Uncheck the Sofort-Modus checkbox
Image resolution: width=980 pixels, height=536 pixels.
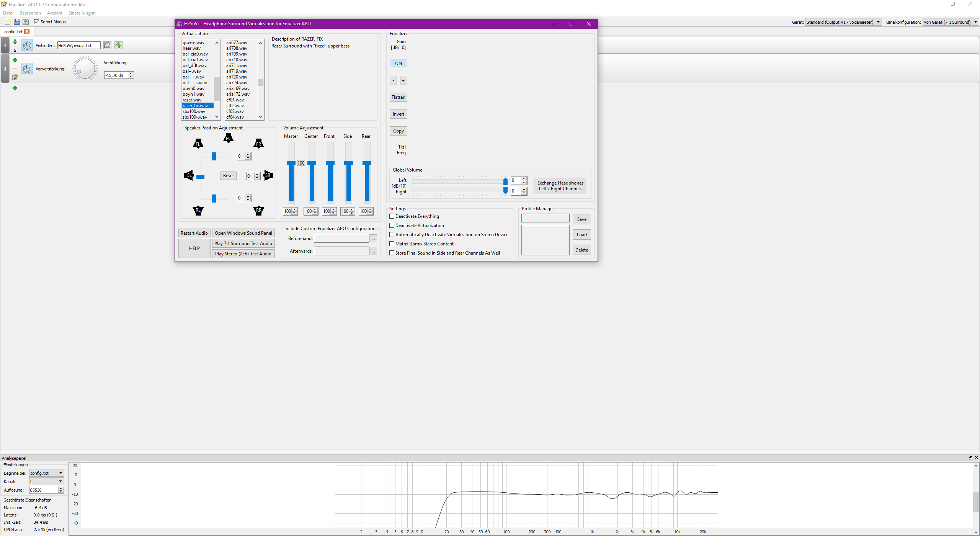pos(37,22)
